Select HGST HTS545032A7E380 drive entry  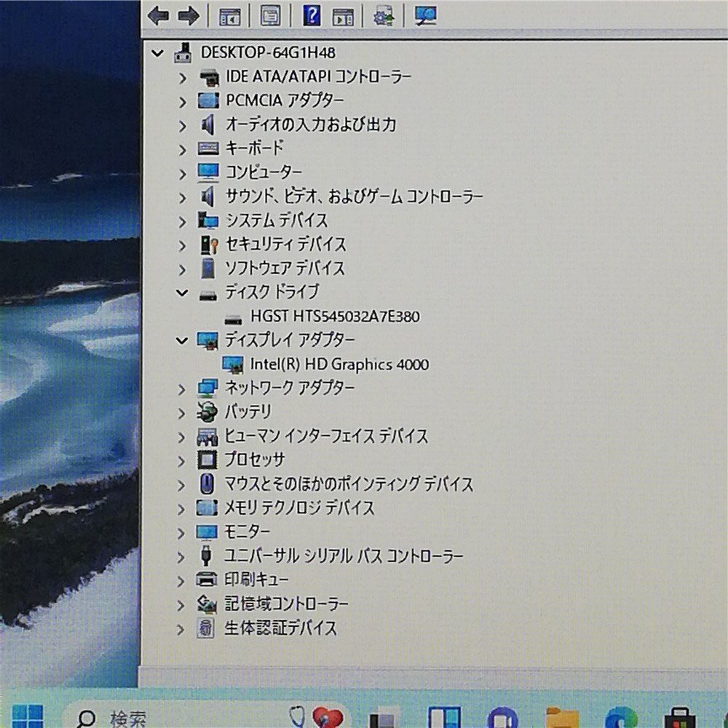pos(335,317)
